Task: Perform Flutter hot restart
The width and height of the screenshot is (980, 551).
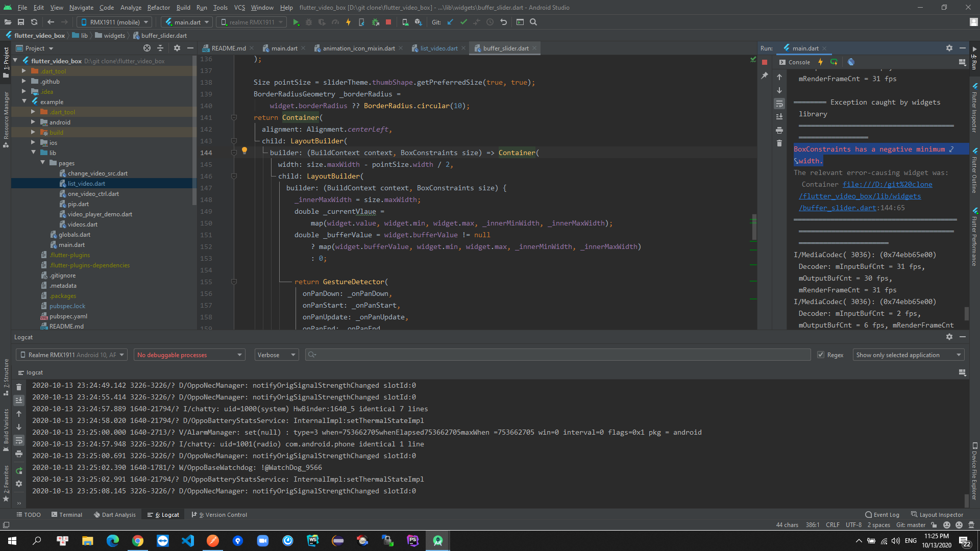Action: 834,62
